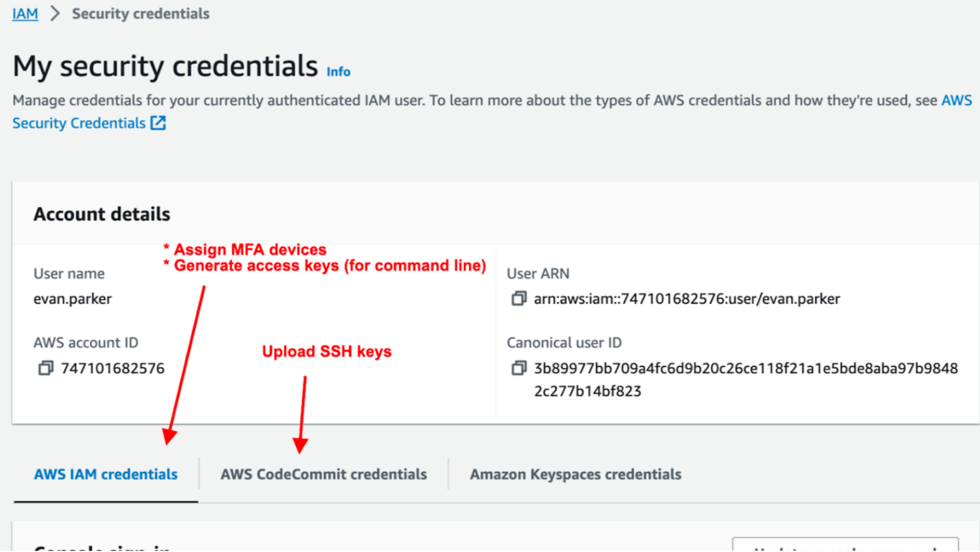Click the breadcrumb chevron separator

pyautogui.click(x=55, y=14)
